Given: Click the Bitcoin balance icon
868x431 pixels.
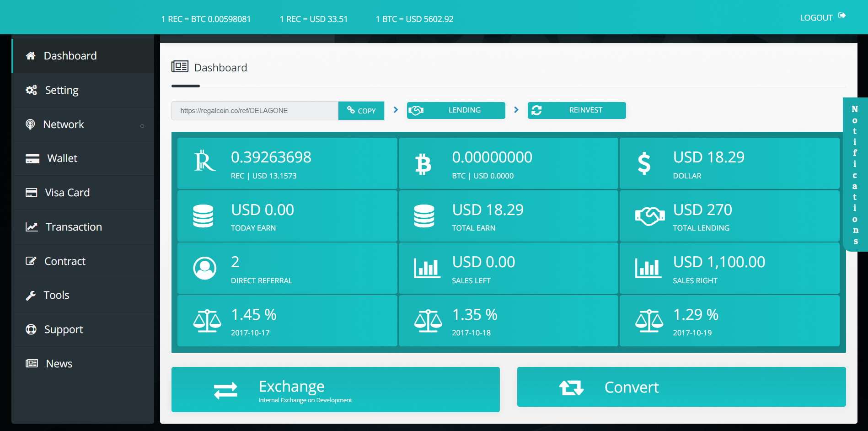Looking at the screenshot, I should (423, 164).
